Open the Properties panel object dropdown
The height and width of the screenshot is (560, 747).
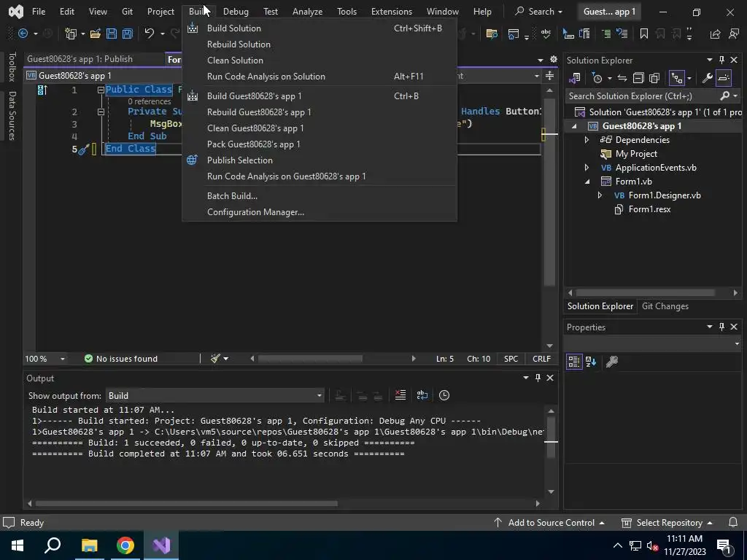(652, 344)
